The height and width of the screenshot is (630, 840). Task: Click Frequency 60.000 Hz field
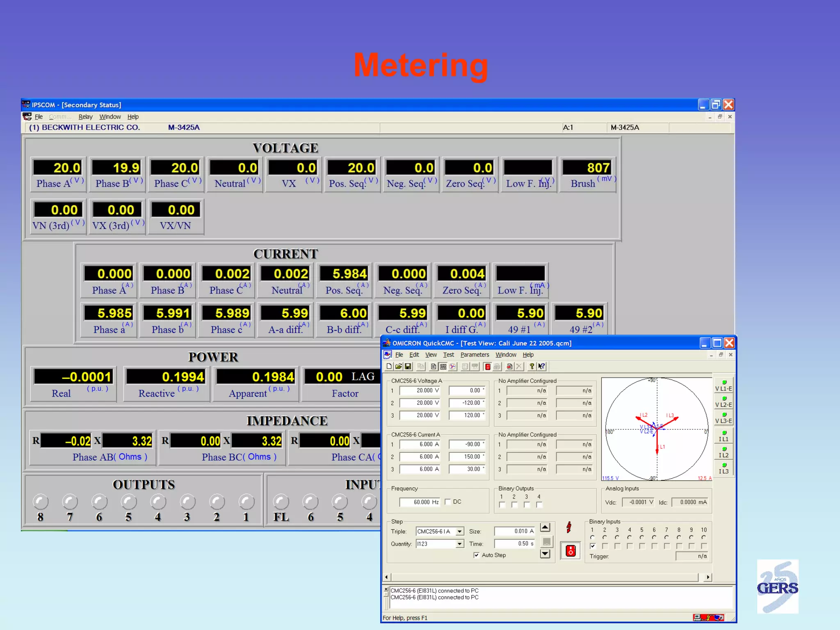tap(420, 502)
